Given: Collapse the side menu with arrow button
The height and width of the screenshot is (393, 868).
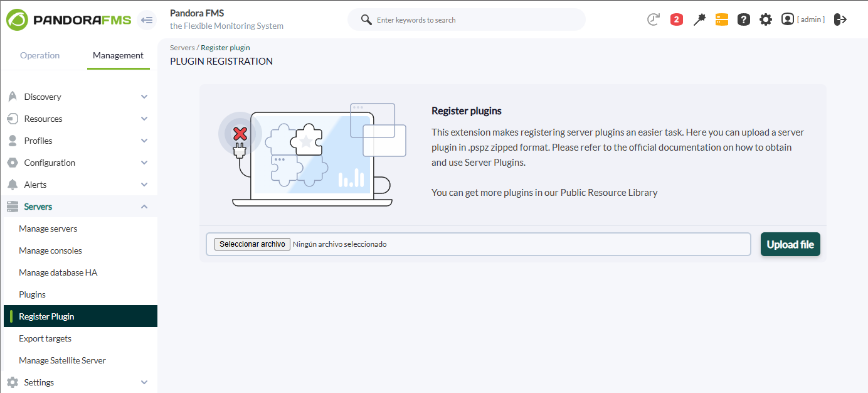Looking at the screenshot, I should click(147, 20).
